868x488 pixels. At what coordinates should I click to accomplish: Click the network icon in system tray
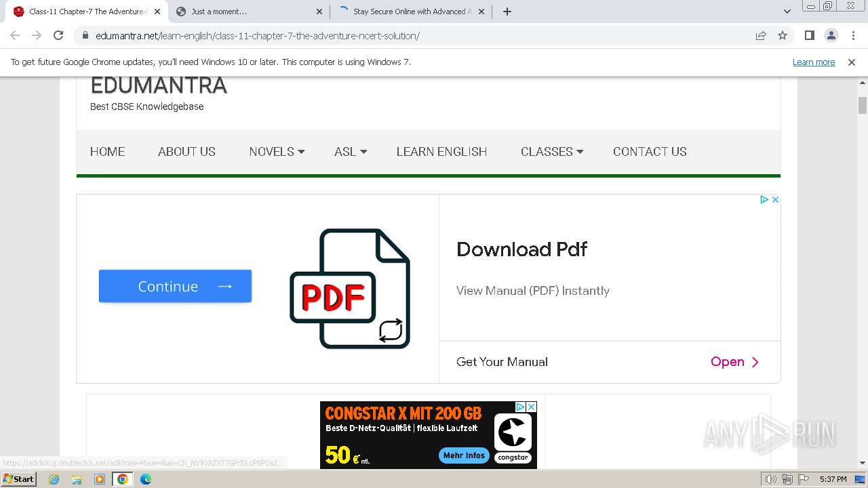point(787,479)
